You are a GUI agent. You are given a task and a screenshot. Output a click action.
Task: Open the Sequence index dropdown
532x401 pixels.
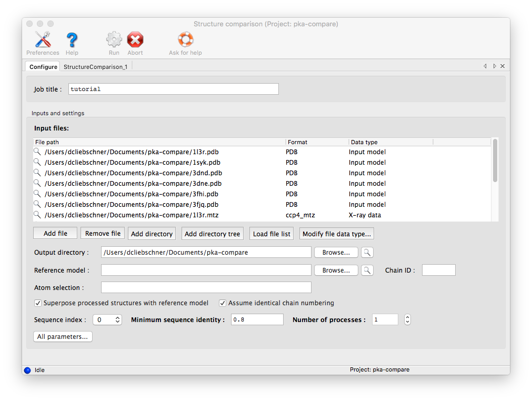[x=107, y=319]
